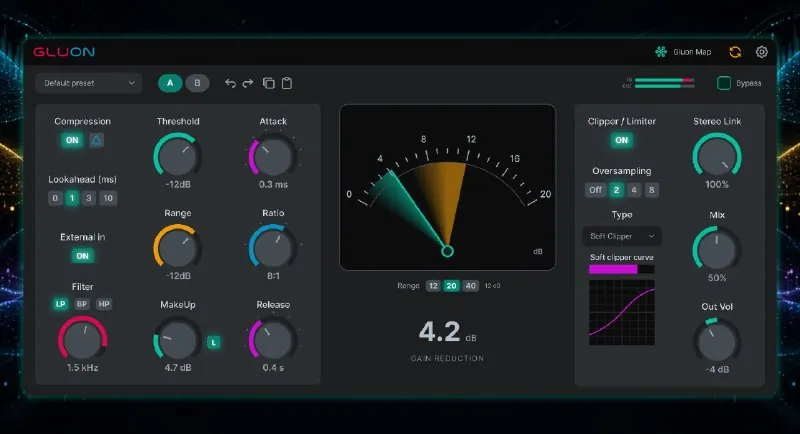Click the Stereo Link knob
Image resolution: width=800 pixels, height=434 pixels.
(717, 156)
